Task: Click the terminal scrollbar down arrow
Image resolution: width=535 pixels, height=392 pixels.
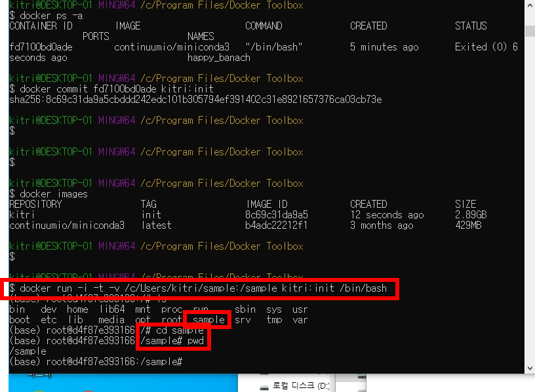Action: [530, 368]
